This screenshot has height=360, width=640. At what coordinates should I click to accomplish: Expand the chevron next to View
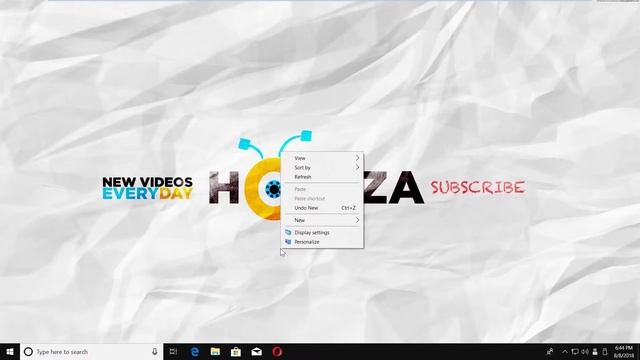click(x=357, y=158)
